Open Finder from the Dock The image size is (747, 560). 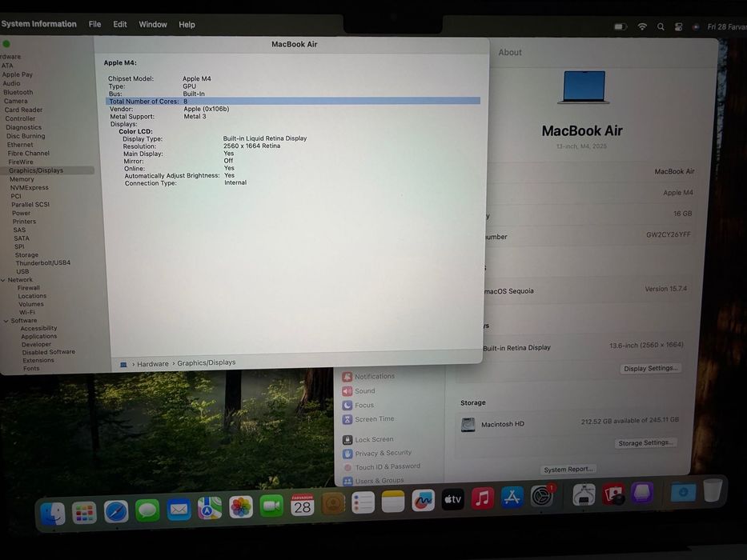pyautogui.click(x=53, y=514)
